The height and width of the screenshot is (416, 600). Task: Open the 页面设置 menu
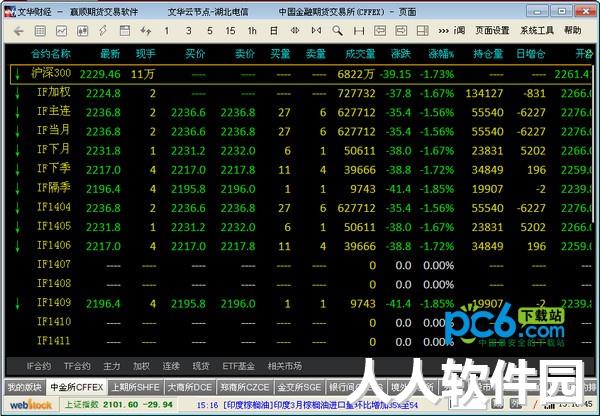(x=492, y=31)
